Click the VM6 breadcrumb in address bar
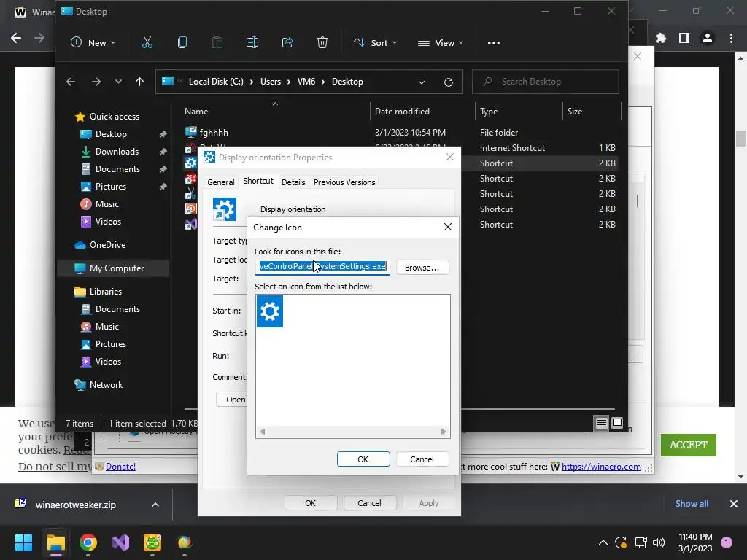The width and height of the screenshot is (747, 560). [306, 82]
